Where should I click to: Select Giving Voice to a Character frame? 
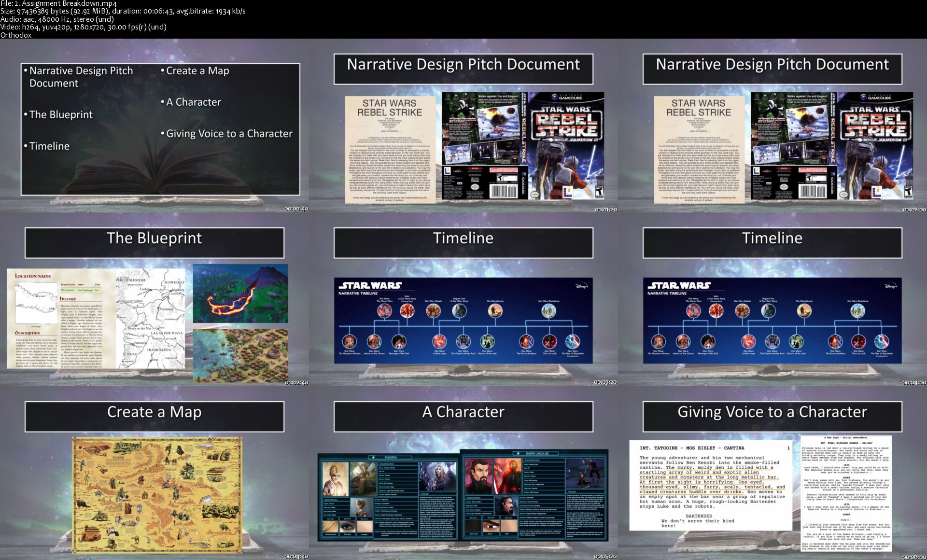(772, 473)
